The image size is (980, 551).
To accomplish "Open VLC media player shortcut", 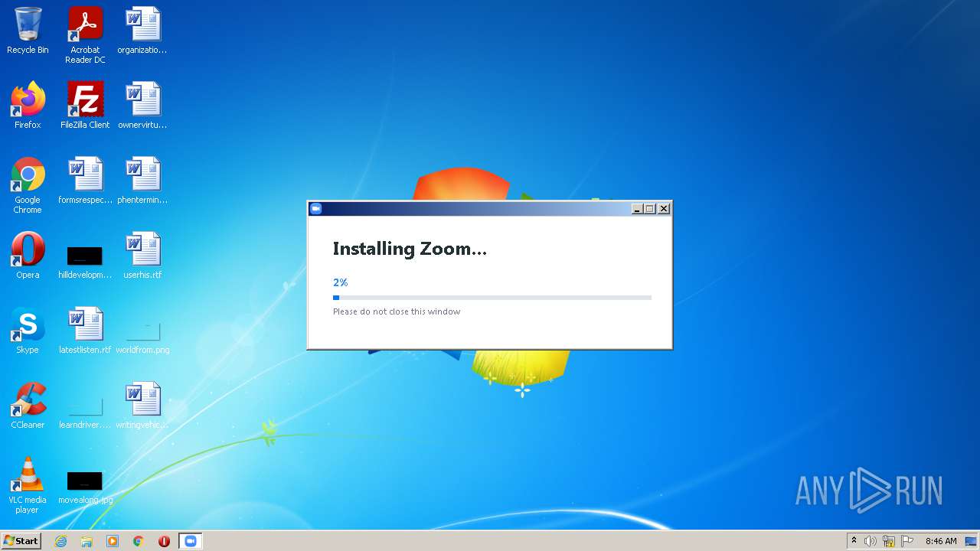I will pos(28,485).
